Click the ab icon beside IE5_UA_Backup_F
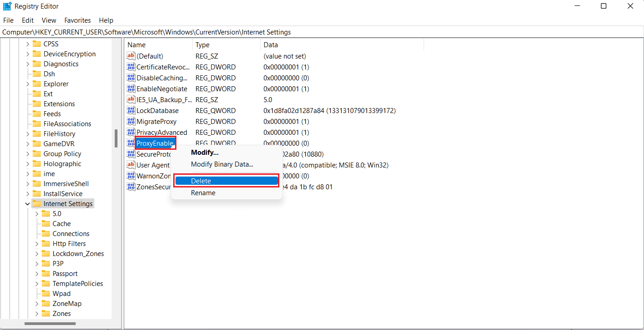 point(131,99)
